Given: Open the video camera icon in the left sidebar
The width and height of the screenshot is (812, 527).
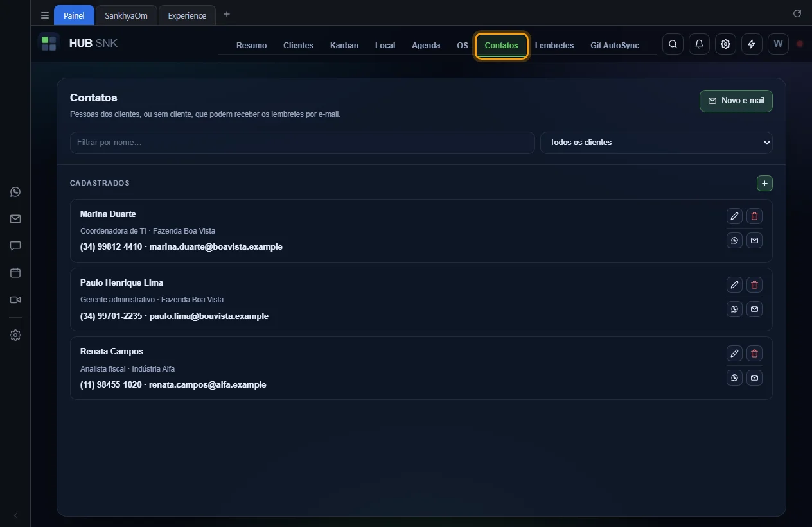Looking at the screenshot, I should [15, 300].
